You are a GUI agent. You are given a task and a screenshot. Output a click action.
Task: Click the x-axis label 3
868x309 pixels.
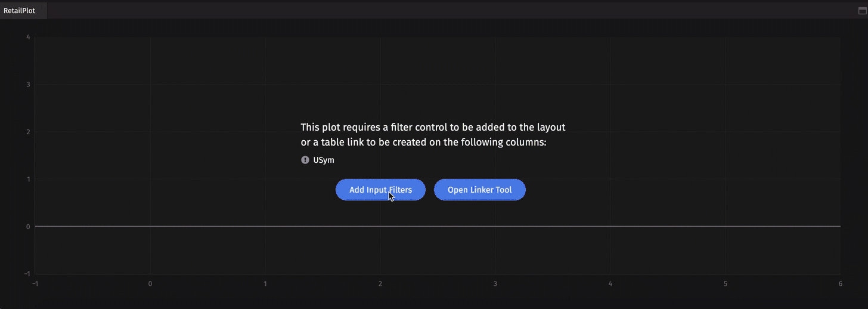pos(495,284)
